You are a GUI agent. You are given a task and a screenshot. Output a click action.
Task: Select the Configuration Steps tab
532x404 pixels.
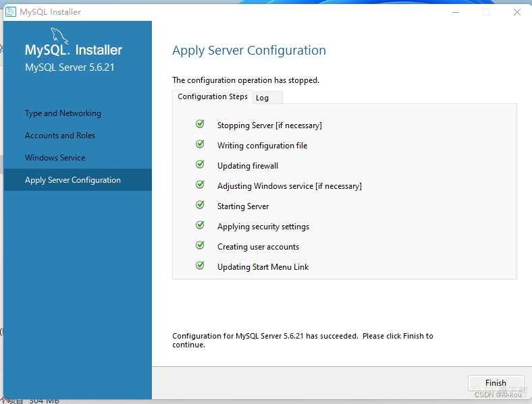[x=213, y=96]
